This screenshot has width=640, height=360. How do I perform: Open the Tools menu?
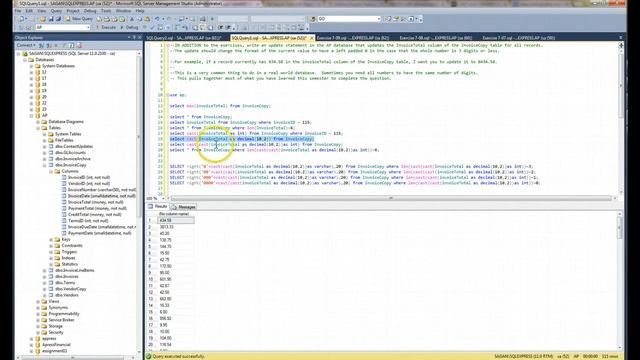pos(106,11)
